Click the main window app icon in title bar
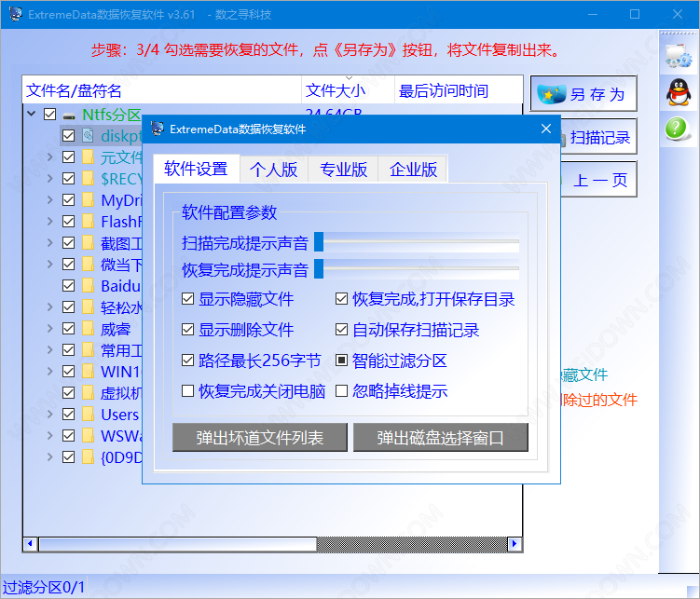The image size is (700, 599). click(16, 14)
